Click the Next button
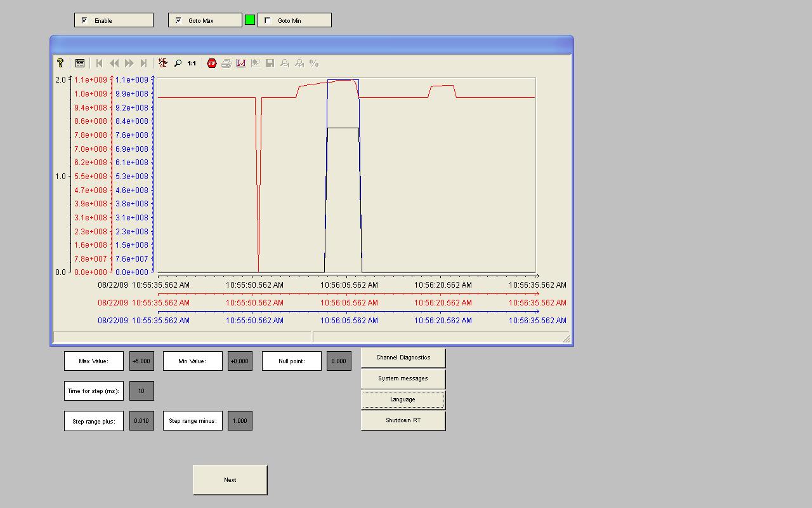812x508 pixels. (x=230, y=480)
